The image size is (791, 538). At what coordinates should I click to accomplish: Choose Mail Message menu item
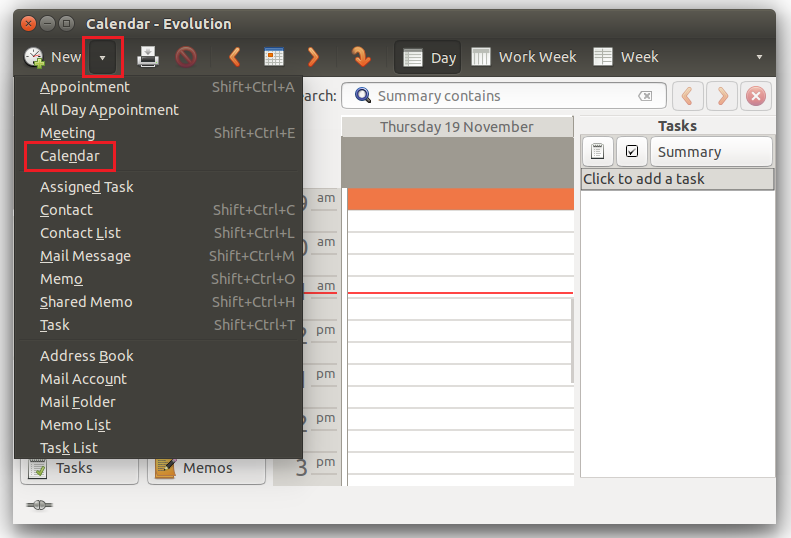[158, 256]
